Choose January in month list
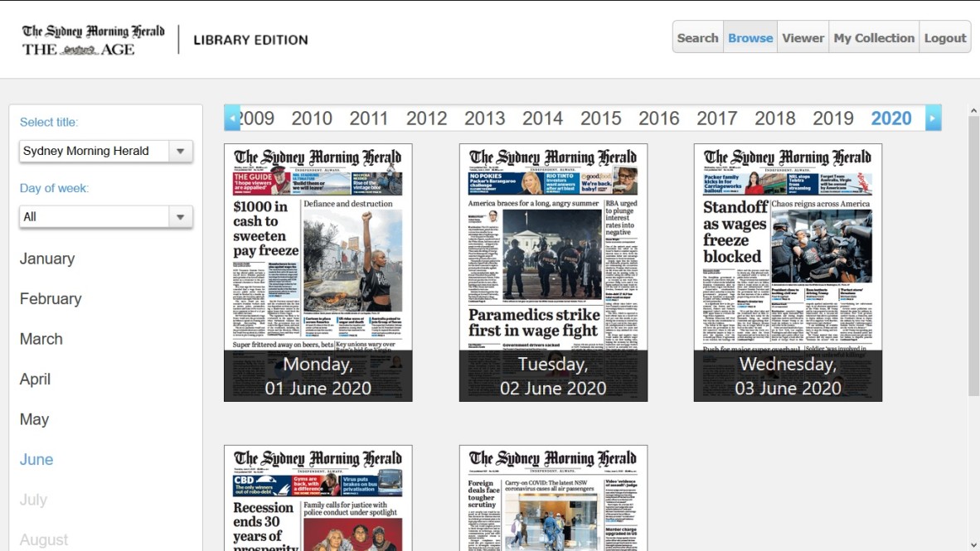This screenshot has width=980, height=551. (47, 259)
